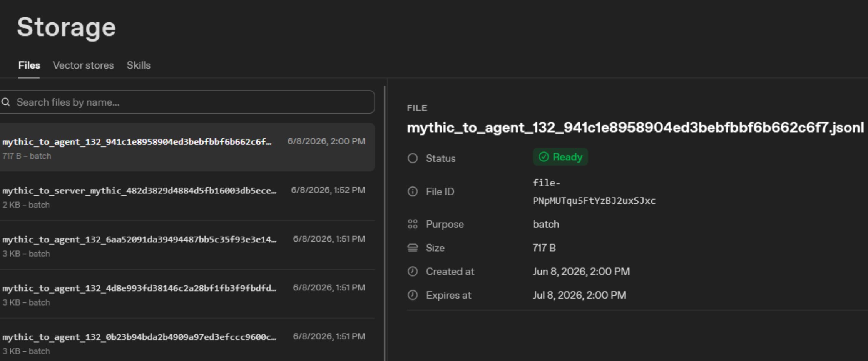Click the 6/8/2026, 1:52 PM timestamp

point(328,190)
